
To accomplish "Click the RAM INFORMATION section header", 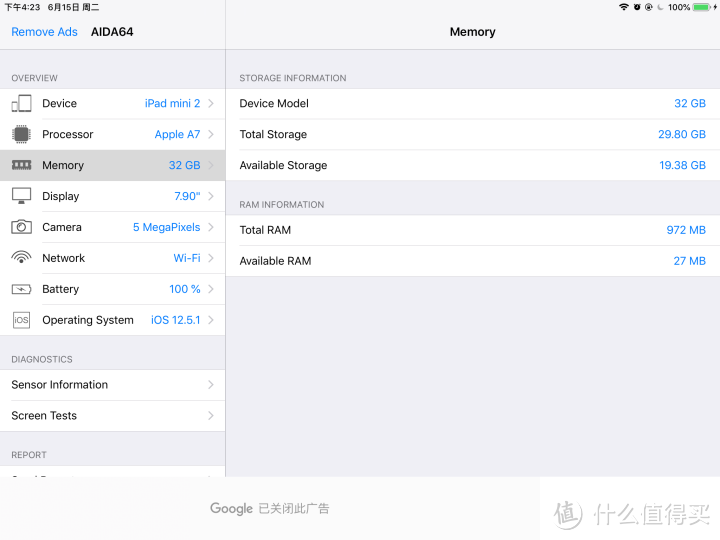I will (281, 204).
